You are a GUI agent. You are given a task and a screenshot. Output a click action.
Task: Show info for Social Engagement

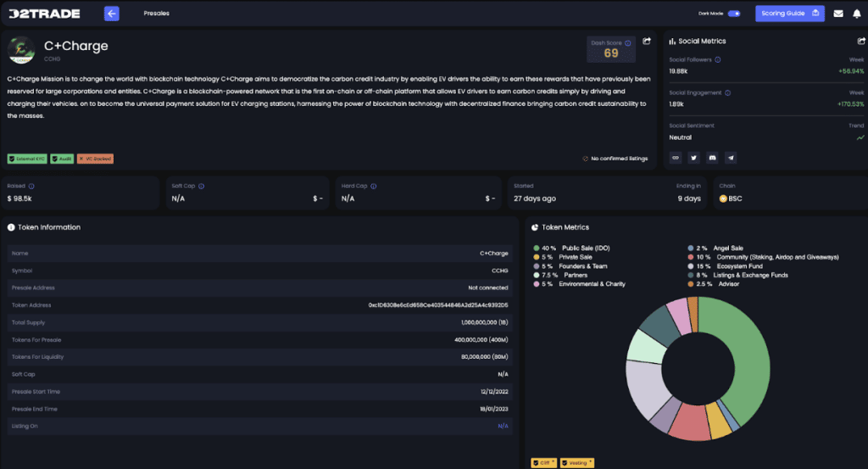click(728, 93)
